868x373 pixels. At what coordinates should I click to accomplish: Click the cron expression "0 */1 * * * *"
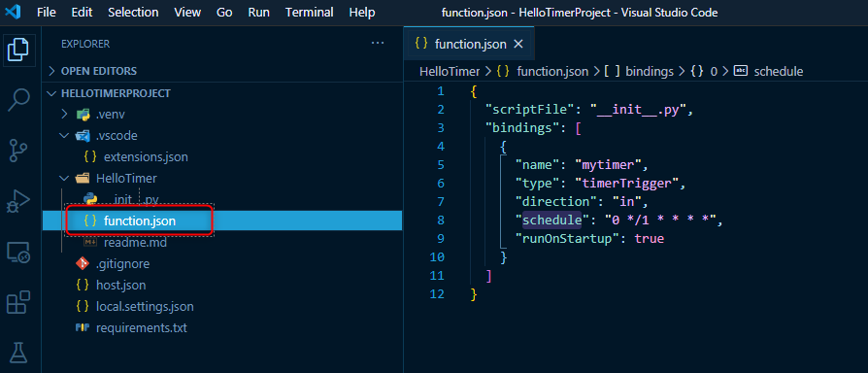point(661,220)
